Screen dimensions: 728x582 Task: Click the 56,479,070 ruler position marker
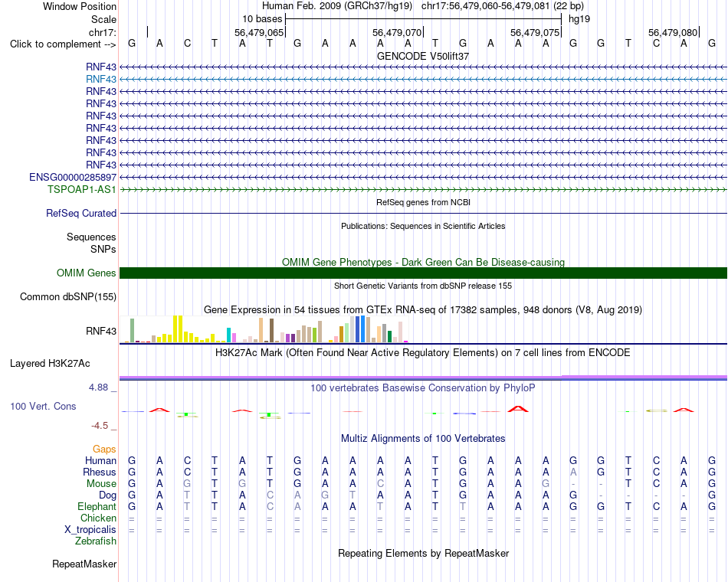[x=398, y=32]
